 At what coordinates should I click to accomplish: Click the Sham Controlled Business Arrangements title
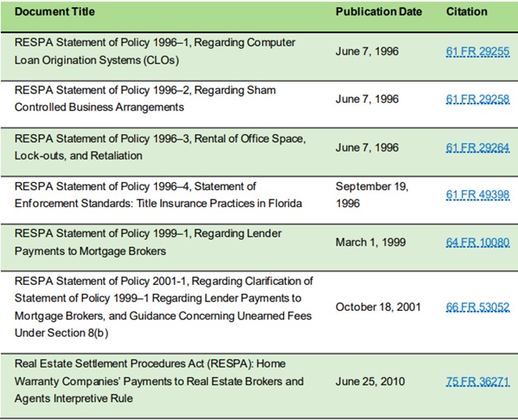pos(145,98)
